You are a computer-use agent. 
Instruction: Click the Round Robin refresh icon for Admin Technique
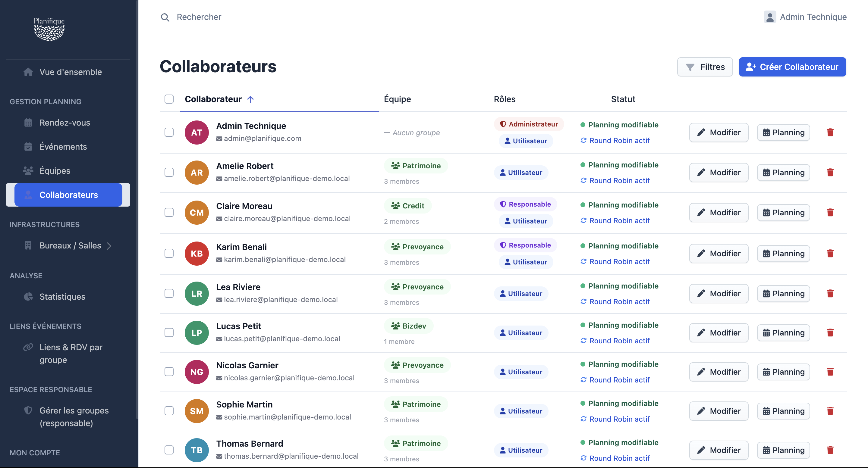(x=583, y=140)
